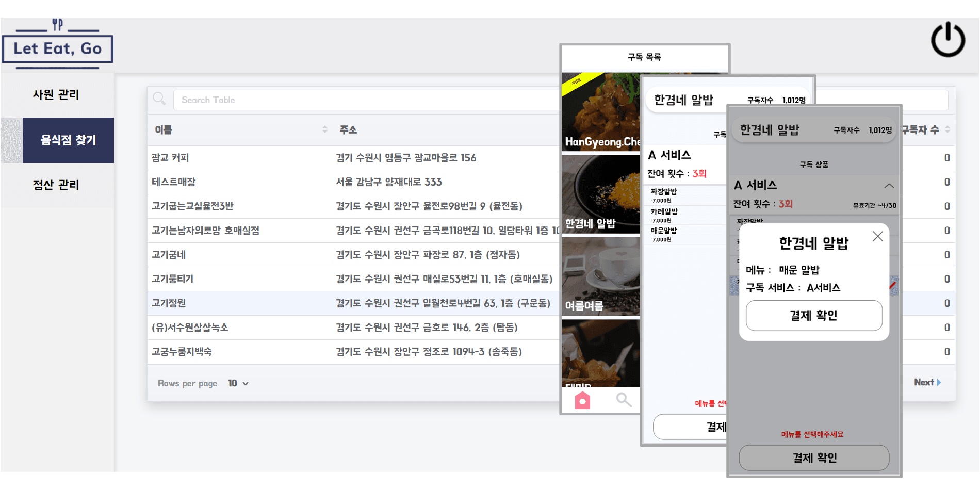980x490 pixels.
Task: Open the 여름여름 cafe thumbnail
Action: click(x=600, y=276)
